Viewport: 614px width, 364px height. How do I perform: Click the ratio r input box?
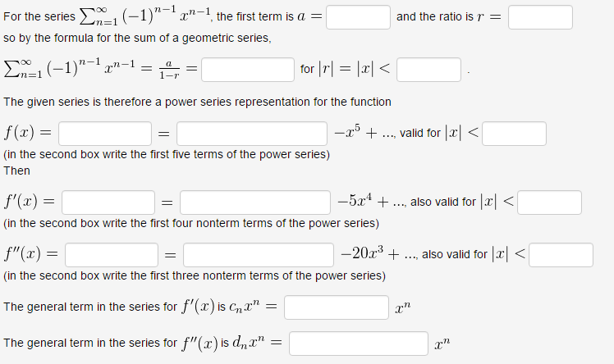(x=540, y=17)
